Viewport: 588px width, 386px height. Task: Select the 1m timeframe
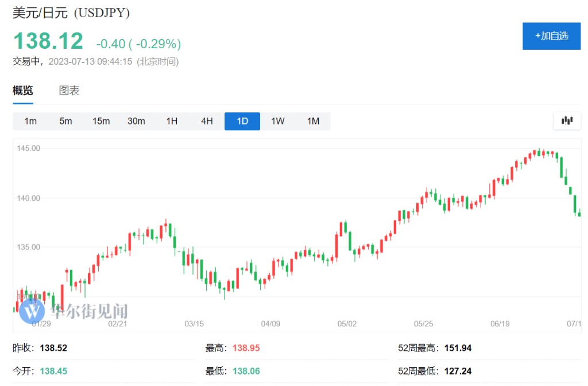(x=30, y=121)
